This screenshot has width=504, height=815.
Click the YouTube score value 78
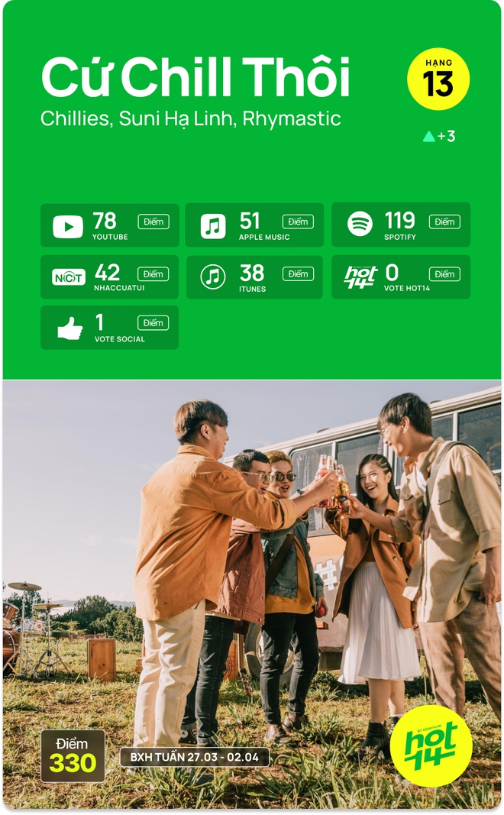pos(105,221)
